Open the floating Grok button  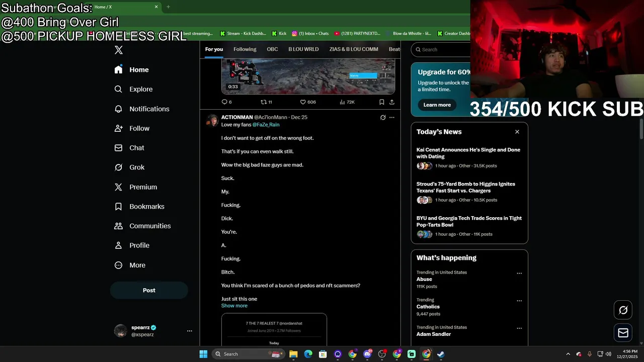[x=623, y=310]
